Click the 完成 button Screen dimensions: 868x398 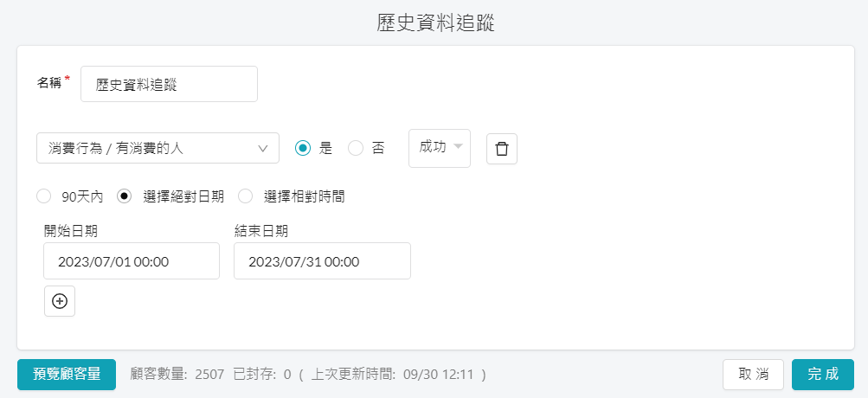(823, 375)
